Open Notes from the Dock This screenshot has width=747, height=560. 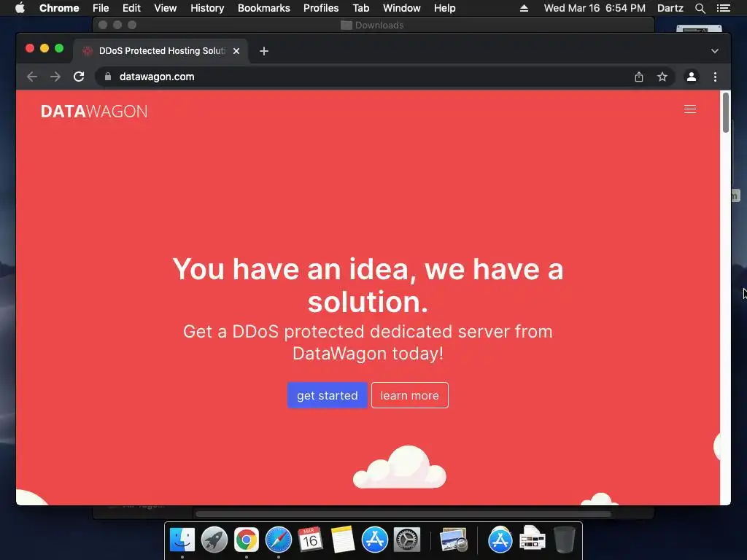click(343, 540)
